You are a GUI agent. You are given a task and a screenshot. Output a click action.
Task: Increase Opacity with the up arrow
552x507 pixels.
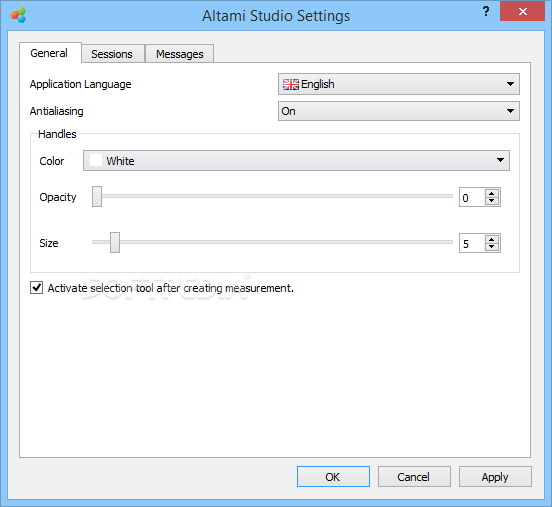pos(492,193)
